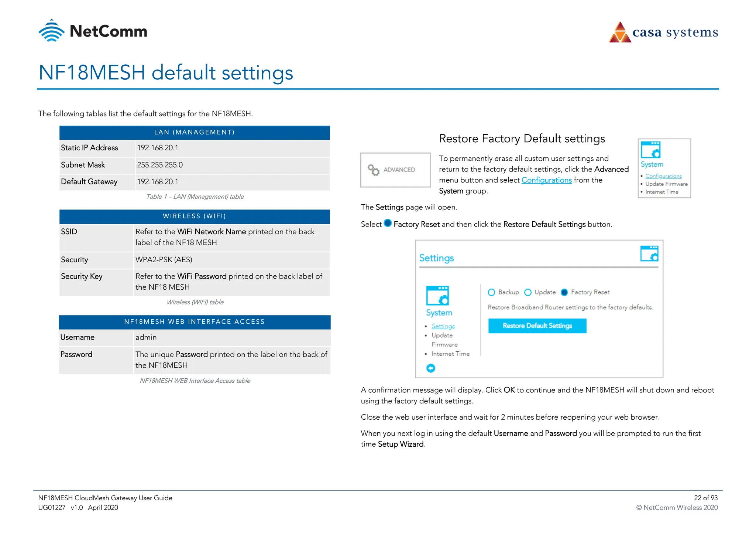Click the ADVANCED menu button

395,170
